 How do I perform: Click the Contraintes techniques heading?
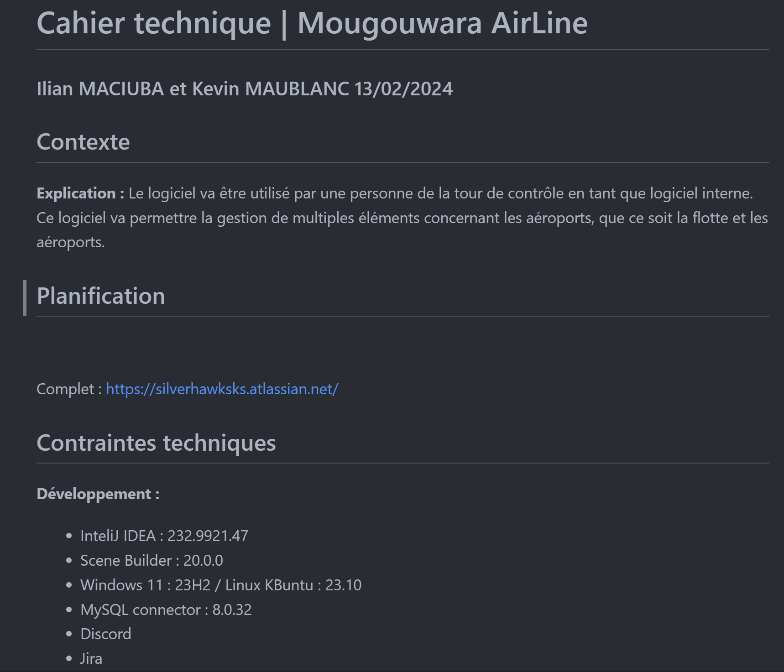pyautogui.click(x=156, y=443)
